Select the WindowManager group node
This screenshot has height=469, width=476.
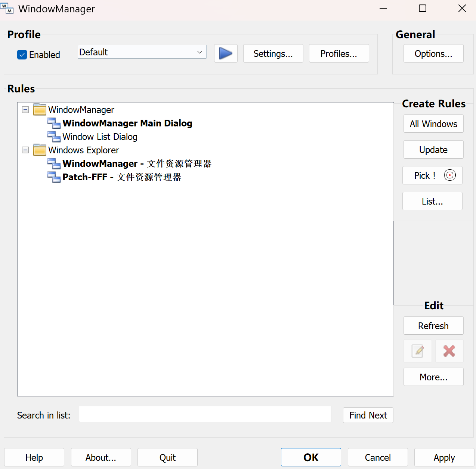click(81, 110)
